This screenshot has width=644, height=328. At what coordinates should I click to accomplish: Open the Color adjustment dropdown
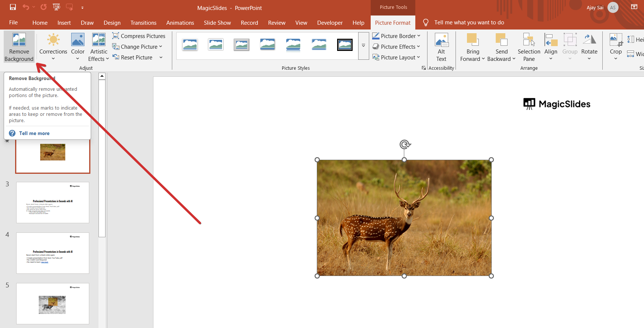[77, 47]
